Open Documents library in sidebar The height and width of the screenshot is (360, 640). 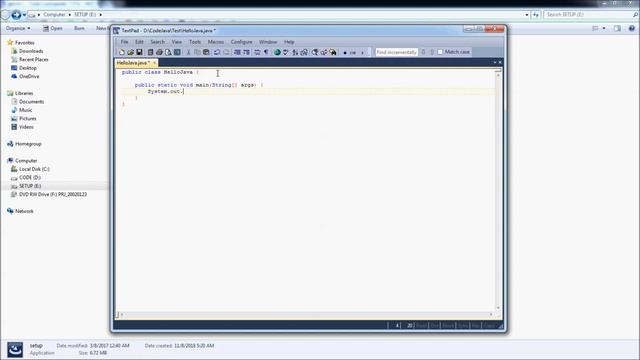[31, 102]
